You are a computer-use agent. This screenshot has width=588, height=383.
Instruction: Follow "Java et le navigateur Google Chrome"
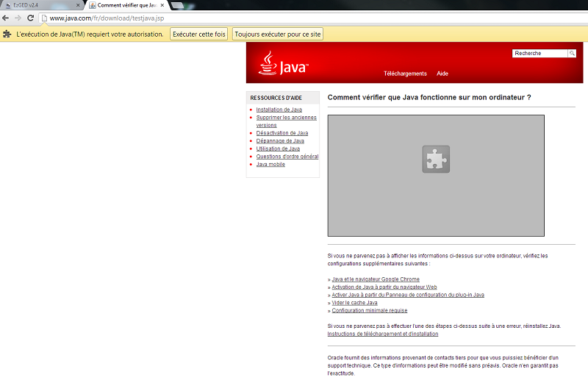(376, 279)
